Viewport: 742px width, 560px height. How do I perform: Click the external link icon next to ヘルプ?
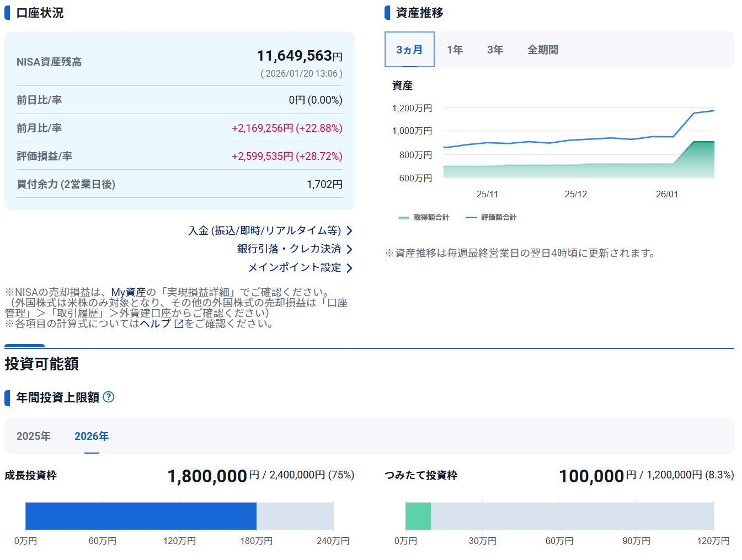pos(179,324)
